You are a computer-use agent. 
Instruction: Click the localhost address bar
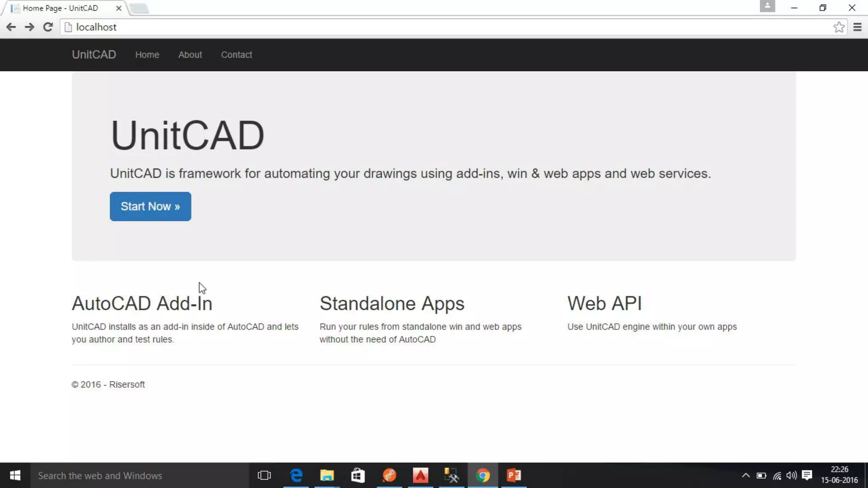click(x=424, y=27)
